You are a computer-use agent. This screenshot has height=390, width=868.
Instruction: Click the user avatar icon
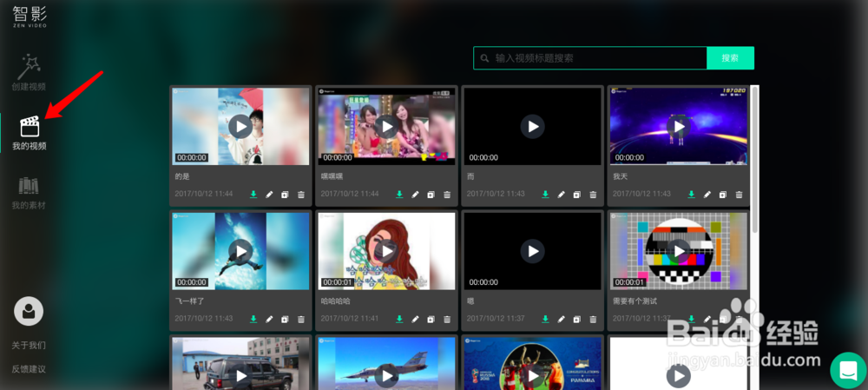point(29,311)
